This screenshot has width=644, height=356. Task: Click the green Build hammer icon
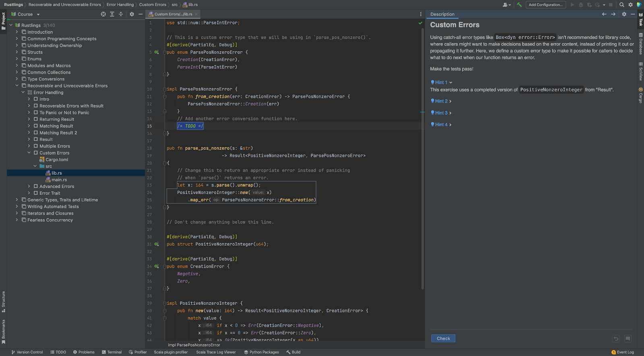pos(519,5)
